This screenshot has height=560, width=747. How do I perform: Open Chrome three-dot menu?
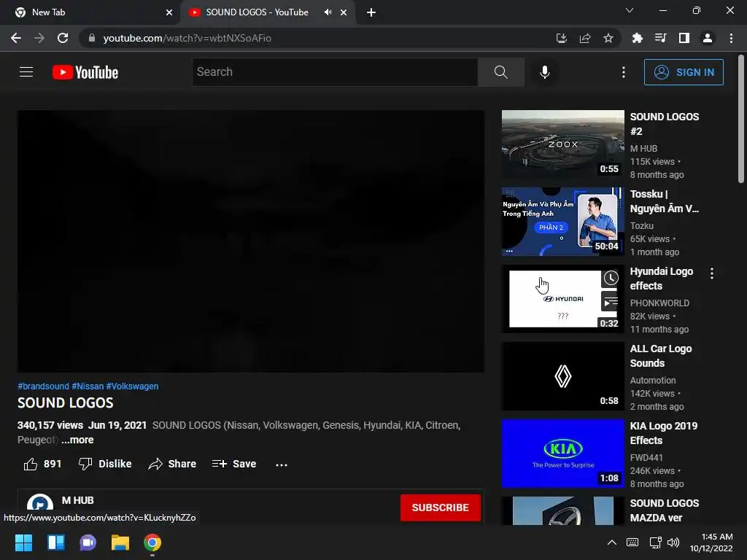[731, 38]
